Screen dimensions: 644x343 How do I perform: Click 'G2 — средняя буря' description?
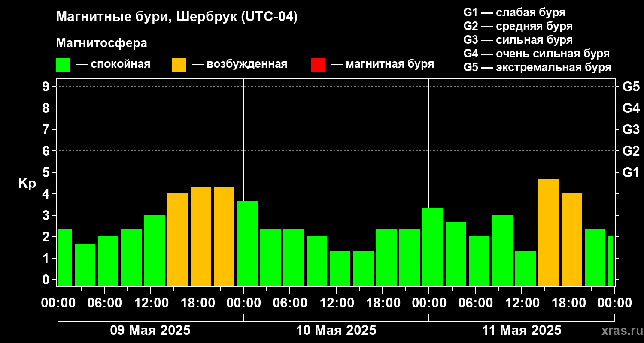[x=518, y=26]
